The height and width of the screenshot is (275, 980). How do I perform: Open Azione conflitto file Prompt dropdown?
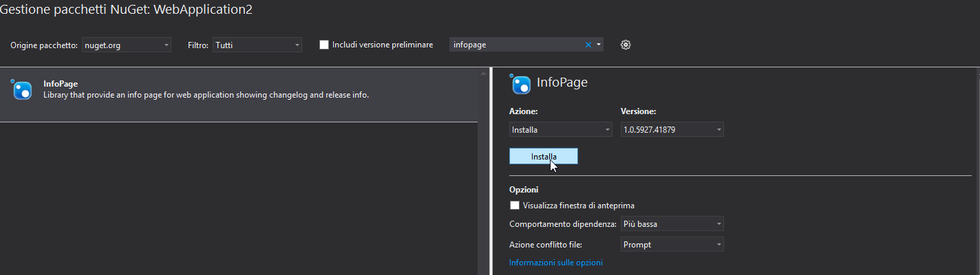pos(672,244)
